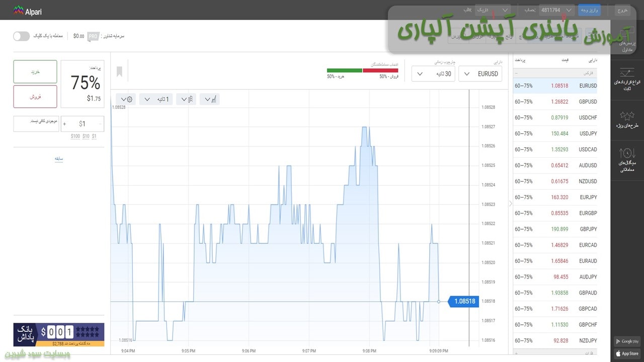The height and width of the screenshot is (362, 644).
Task: Click the $1 trade amount field
Action: [83, 124]
